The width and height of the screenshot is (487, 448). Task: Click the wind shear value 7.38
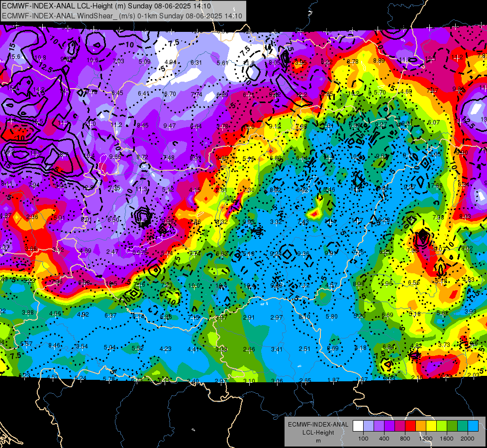(438, 218)
